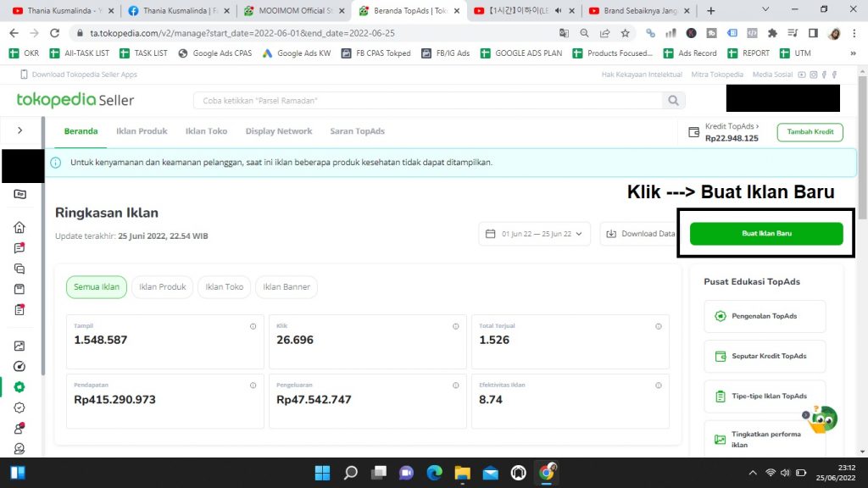
Task: Switch to the Display Network tab
Action: click(x=279, y=131)
